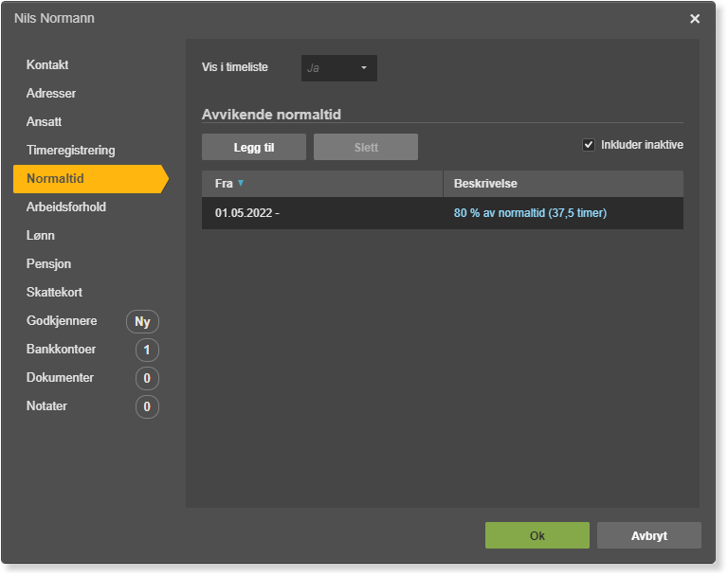Image resolution: width=728 pixels, height=576 pixels.
Task: Click Legg til button
Action: [x=254, y=147]
